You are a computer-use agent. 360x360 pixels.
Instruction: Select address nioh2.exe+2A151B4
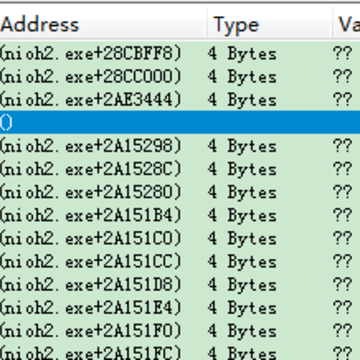(91, 215)
